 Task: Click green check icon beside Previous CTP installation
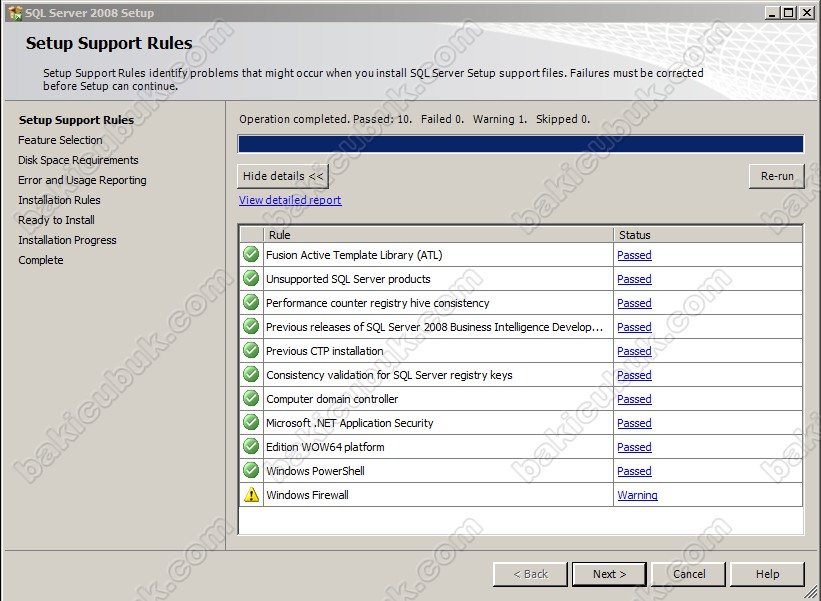point(251,350)
